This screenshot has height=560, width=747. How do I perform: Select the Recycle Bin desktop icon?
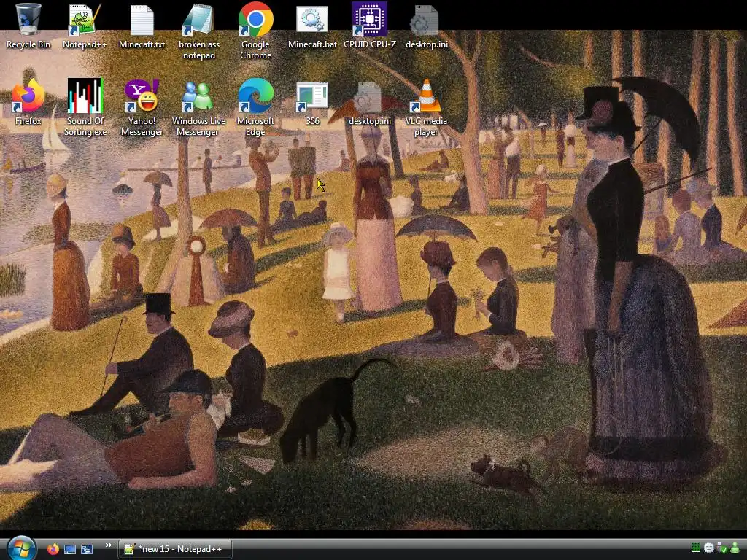(x=28, y=26)
